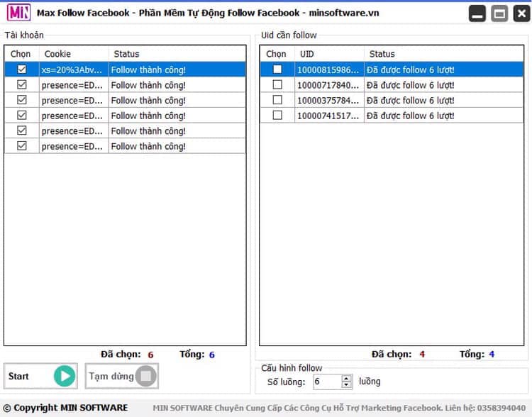Click the Số luồng number input field
This screenshot has height=417, width=532.
pyautogui.click(x=326, y=382)
